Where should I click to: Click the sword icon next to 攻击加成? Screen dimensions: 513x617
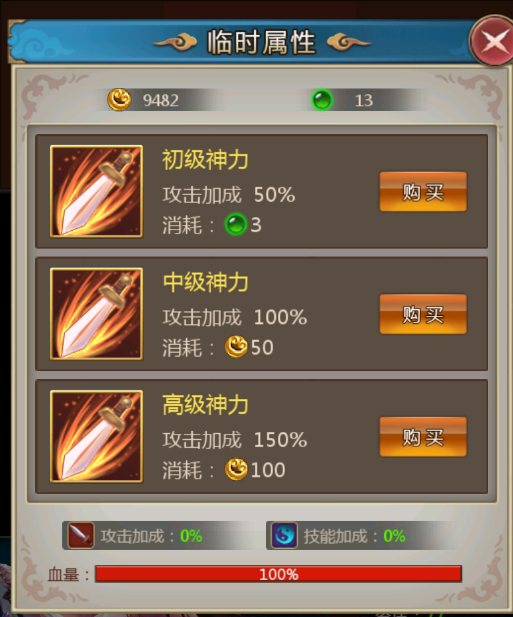[x=81, y=536]
